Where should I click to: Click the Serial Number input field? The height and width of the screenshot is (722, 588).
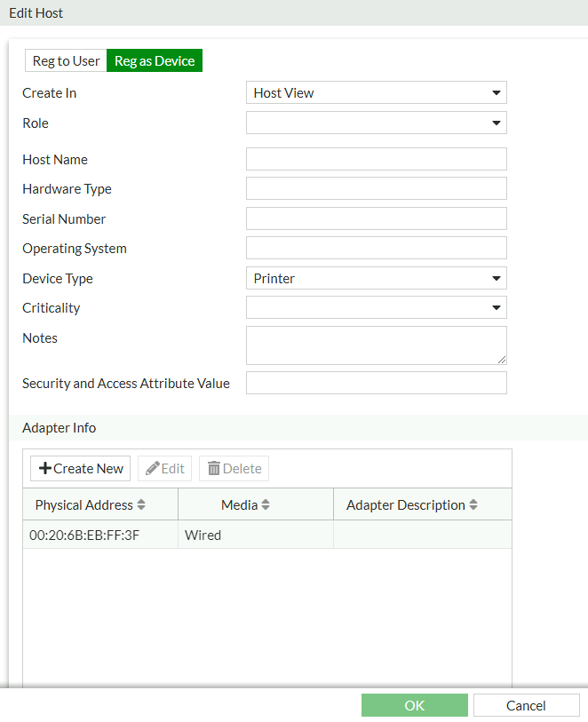click(376, 218)
